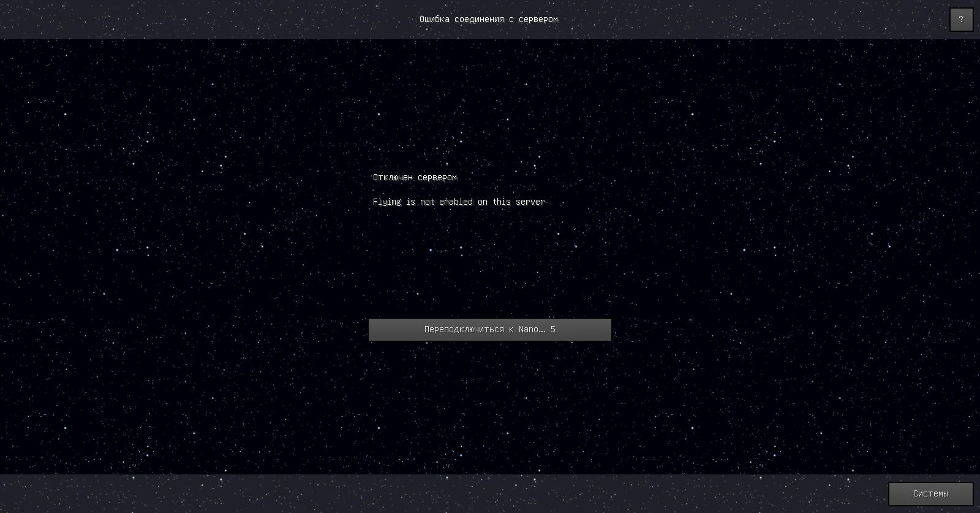The image size is (980, 513).
Task: Select the Системы button in footer
Action: coord(930,493)
